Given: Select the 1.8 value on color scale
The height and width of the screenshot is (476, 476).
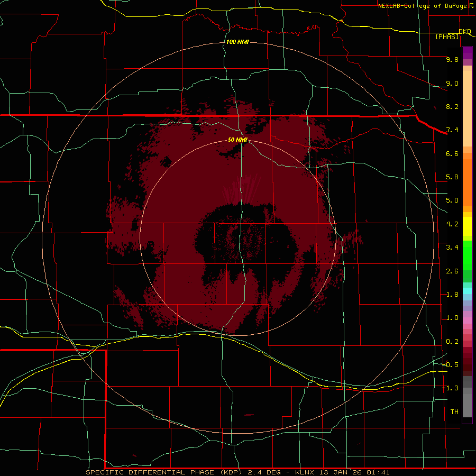Looking at the screenshot, I should pyautogui.click(x=452, y=295).
